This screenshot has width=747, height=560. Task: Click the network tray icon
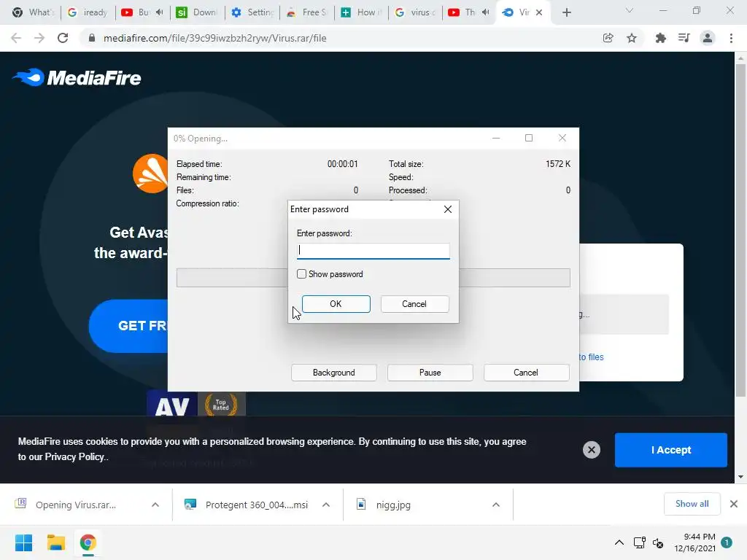coord(639,542)
